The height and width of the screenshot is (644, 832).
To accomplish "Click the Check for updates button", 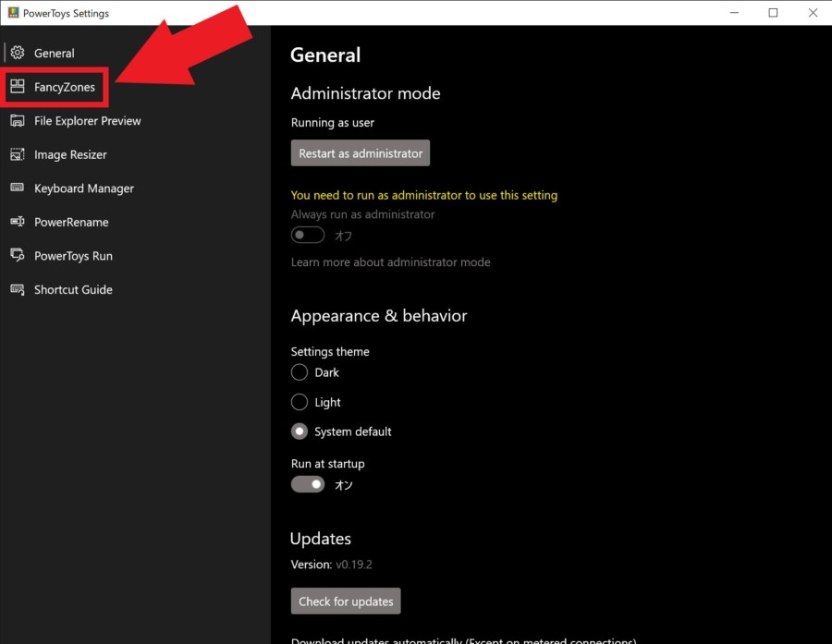I will pyautogui.click(x=346, y=601).
